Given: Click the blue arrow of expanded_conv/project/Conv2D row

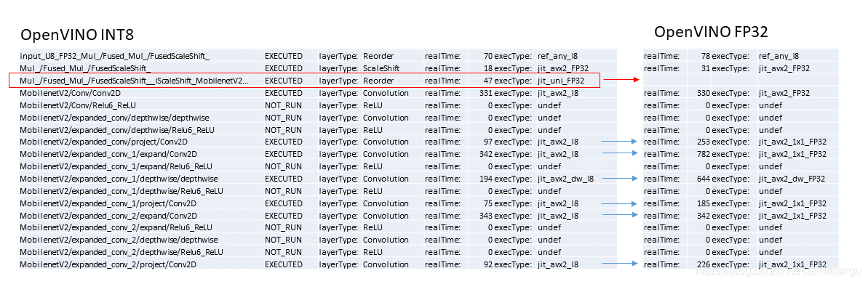Looking at the screenshot, I should pyautogui.click(x=621, y=142).
